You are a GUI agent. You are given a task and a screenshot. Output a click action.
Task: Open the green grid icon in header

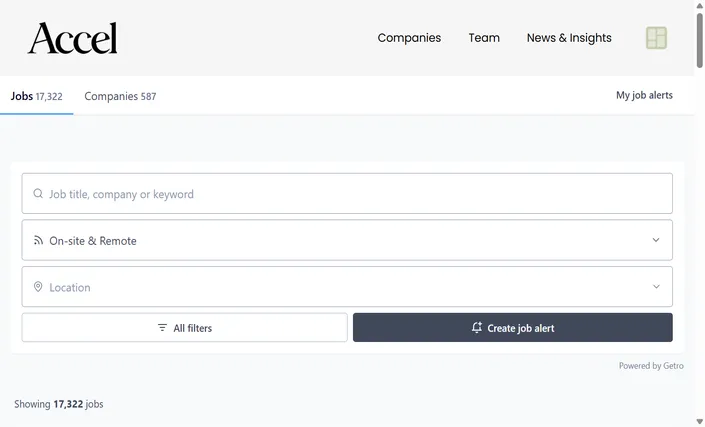click(x=656, y=38)
